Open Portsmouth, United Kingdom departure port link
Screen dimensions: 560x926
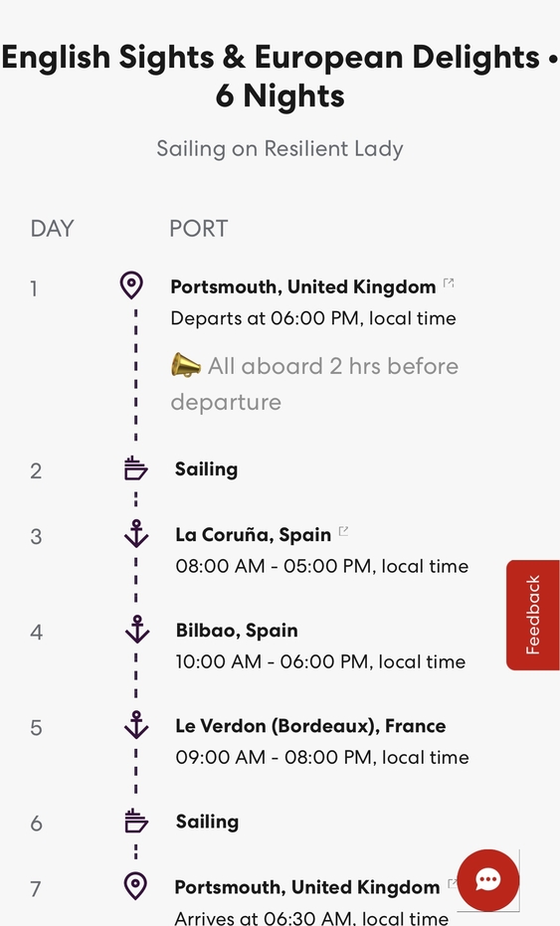[x=303, y=287]
